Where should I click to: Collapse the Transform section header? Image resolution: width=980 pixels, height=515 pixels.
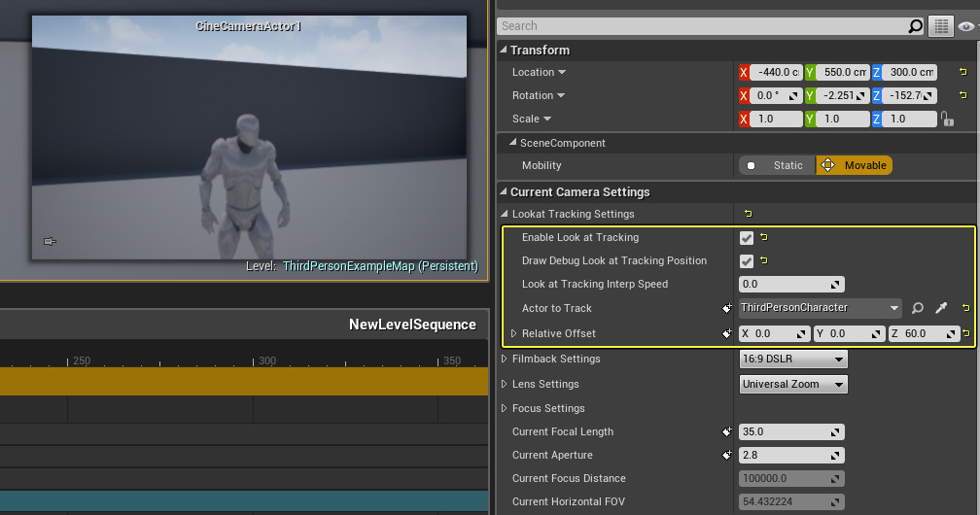tap(504, 51)
